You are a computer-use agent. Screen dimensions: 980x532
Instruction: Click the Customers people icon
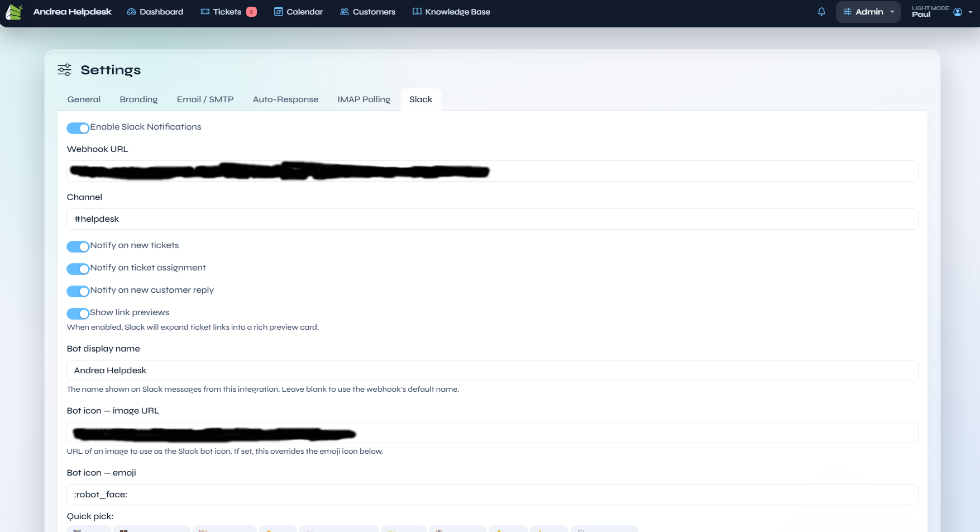(x=345, y=12)
